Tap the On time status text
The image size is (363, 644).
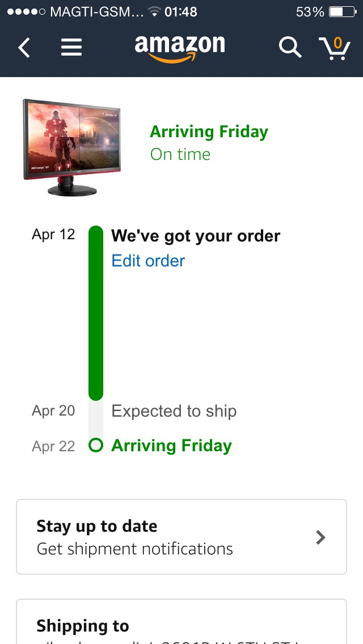tap(180, 154)
